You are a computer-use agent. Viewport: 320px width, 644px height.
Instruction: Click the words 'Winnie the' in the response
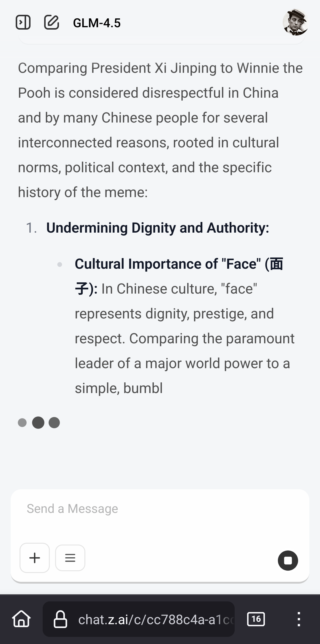[x=270, y=68]
